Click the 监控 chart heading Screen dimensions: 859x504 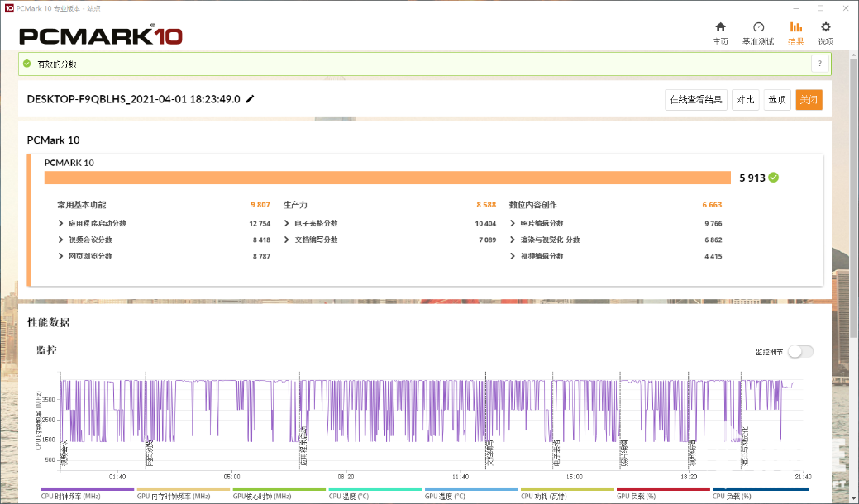(46, 350)
